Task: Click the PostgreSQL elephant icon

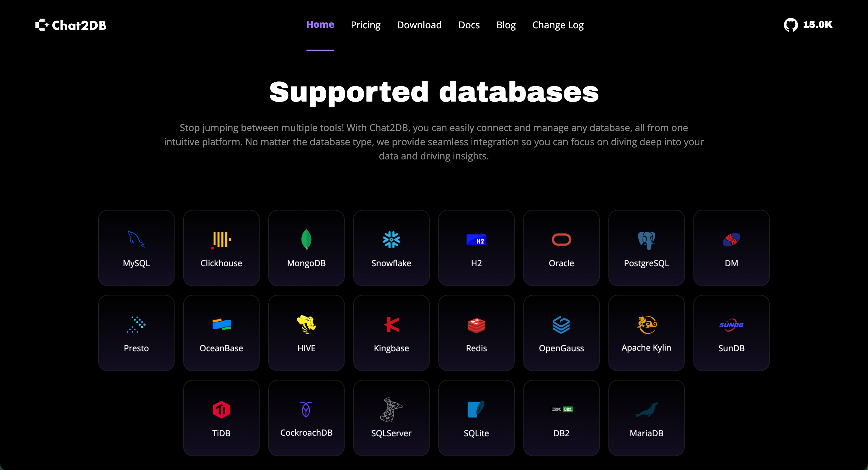Action: [646, 240]
